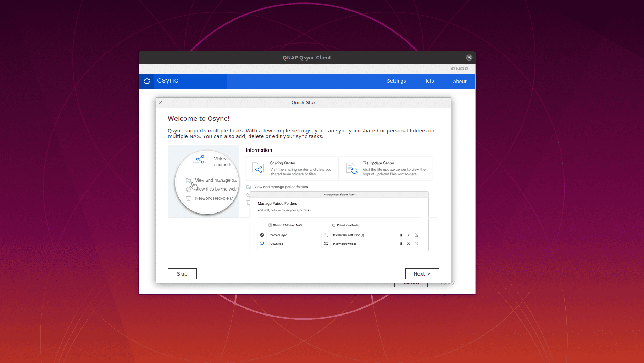Click the QNAP brand logo
The image size is (644, 363).
[460, 69]
